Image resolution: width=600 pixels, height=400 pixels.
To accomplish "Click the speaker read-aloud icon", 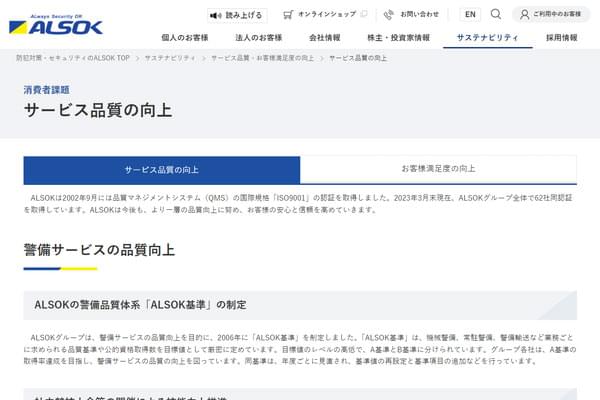I will tap(215, 15).
